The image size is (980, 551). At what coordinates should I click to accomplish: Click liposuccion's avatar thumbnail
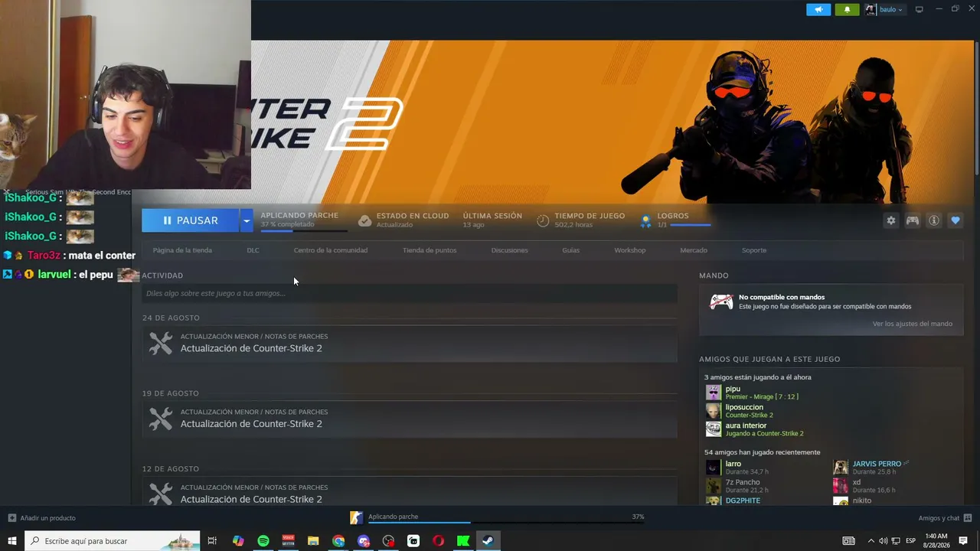tap(714, 411)
